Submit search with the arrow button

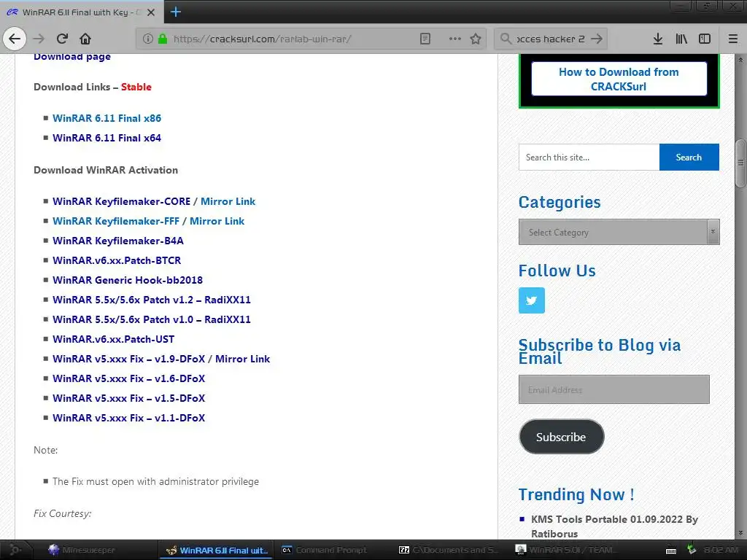click(x=597, y=39)
